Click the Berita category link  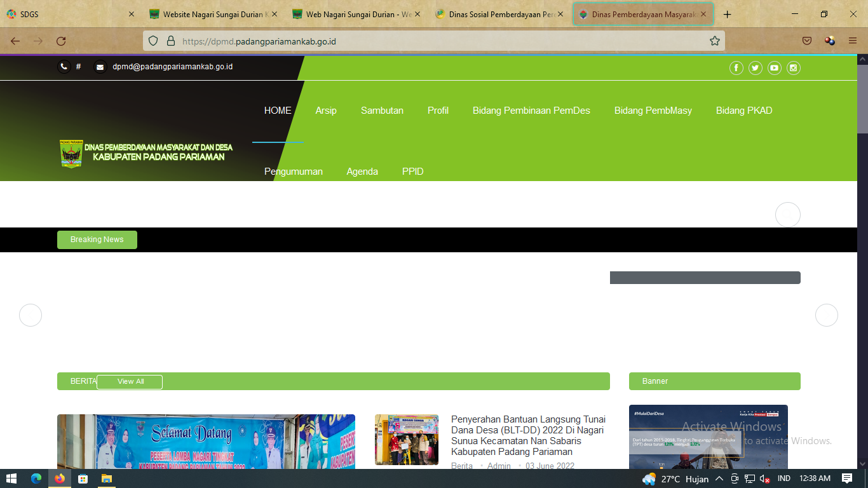[x=462, y=466]
